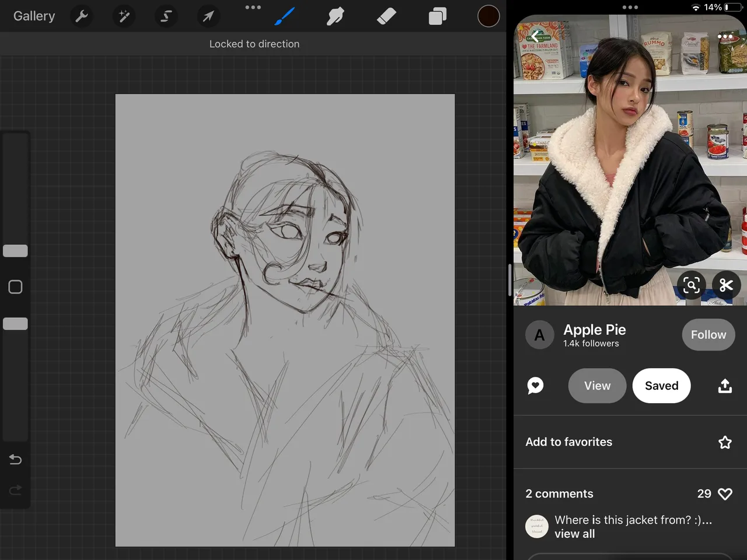Tap the commenter's avatar

[x=537, y=526]
